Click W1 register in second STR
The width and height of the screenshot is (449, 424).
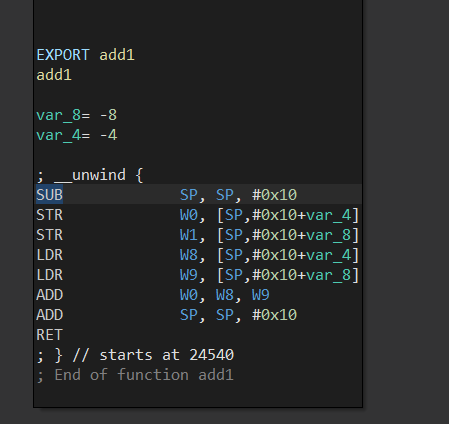(x=189, y=235)
